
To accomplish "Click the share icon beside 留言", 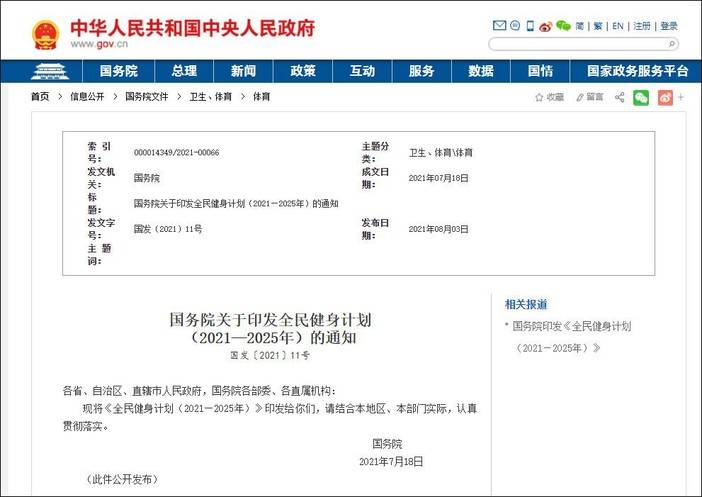I will point(619,97).
